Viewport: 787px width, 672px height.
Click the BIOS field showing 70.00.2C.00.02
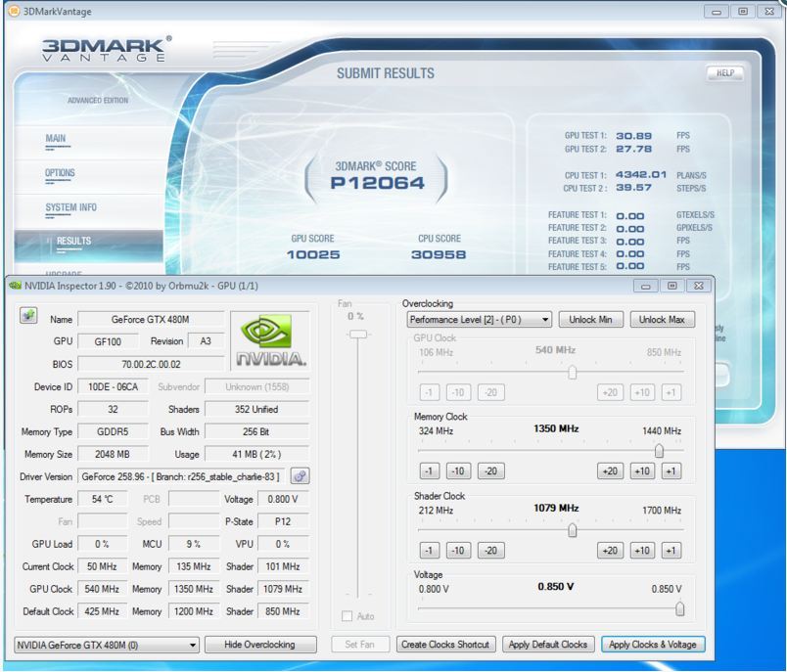point(151,364)
